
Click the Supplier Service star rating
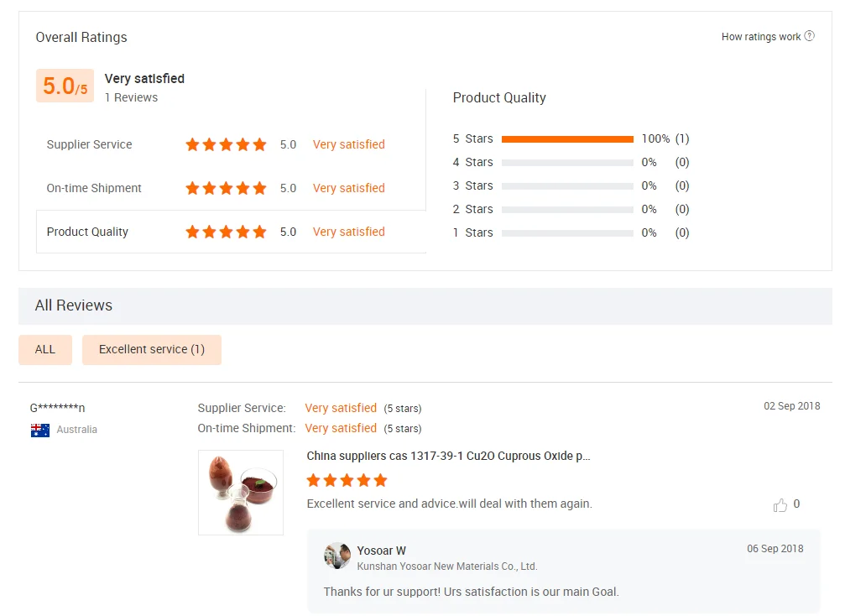(226, 144)
